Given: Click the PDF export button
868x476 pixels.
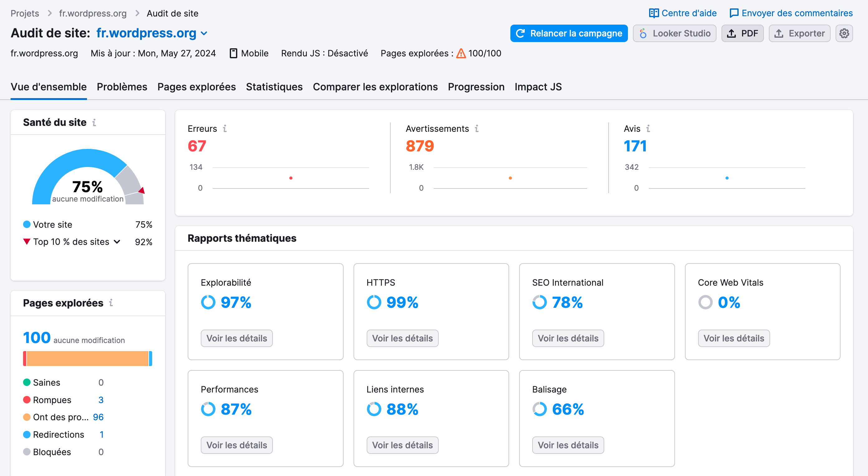Looking at the screenshot, I should click(742, 33).
